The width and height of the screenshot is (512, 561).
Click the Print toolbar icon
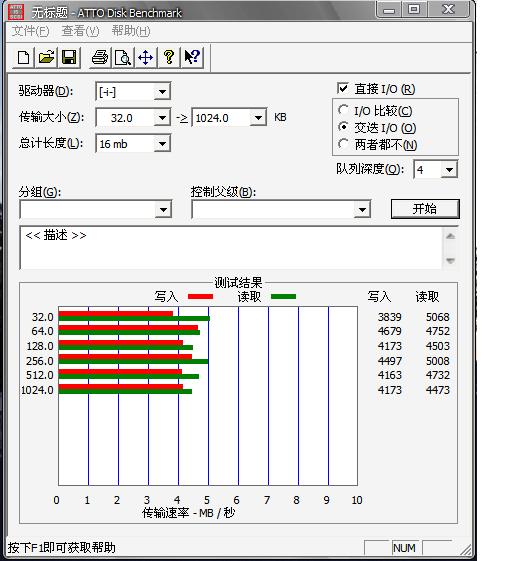click(100, 57)
